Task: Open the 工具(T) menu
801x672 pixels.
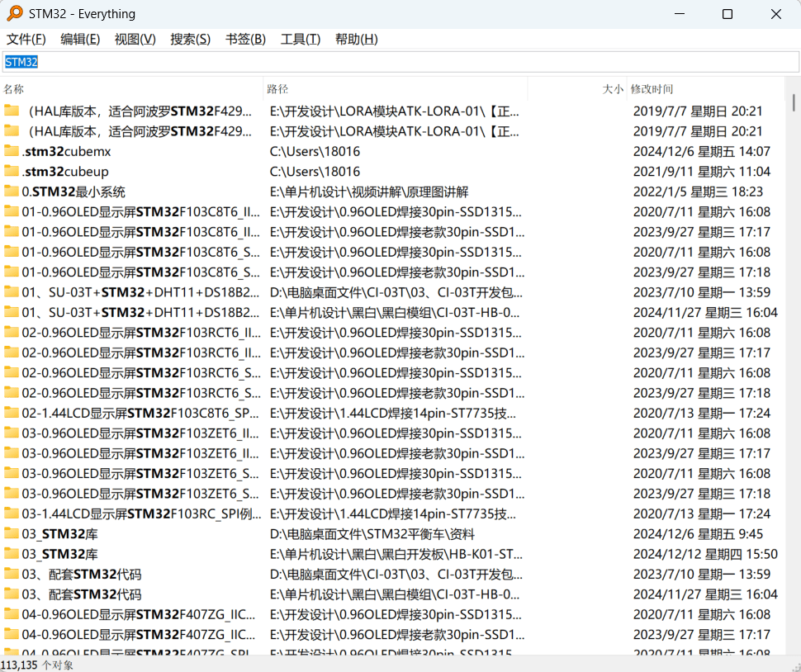Action: (301, 39)
